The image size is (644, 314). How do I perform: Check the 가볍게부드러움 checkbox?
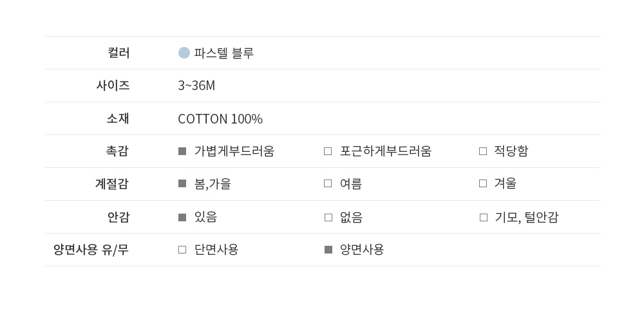[182, 151]
